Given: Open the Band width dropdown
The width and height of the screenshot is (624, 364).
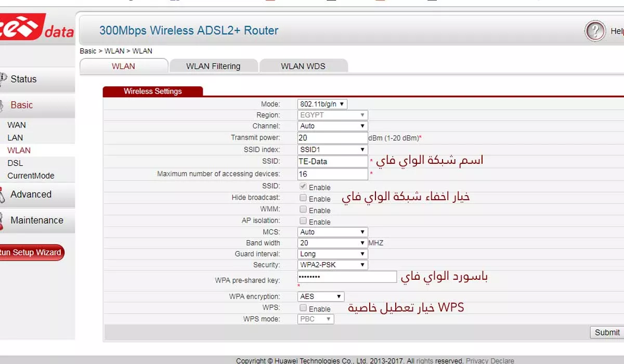Looking at the screenshot, I should click(x=333, y=243).
